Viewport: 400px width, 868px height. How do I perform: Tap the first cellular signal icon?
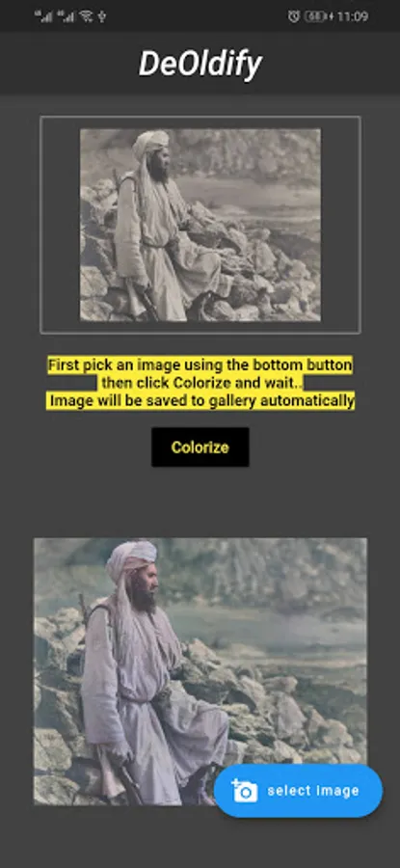click(x=43, y=16)
